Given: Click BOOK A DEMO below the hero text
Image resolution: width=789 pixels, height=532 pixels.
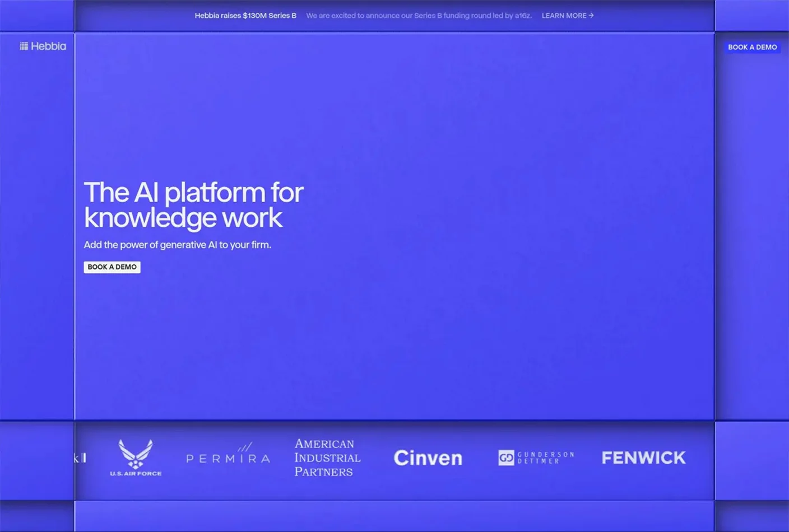Looking at the screenshot, I should click(x=112, y=267).
